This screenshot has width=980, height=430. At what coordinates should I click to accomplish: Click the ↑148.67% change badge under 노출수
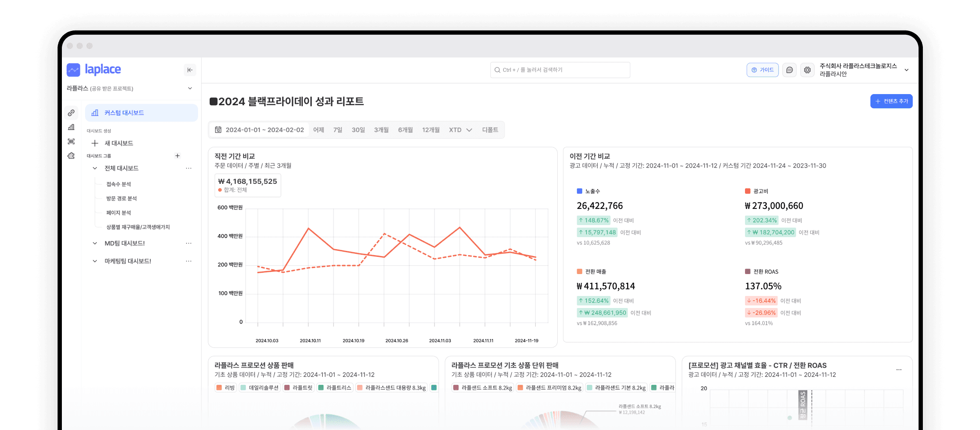click(593, 220)
